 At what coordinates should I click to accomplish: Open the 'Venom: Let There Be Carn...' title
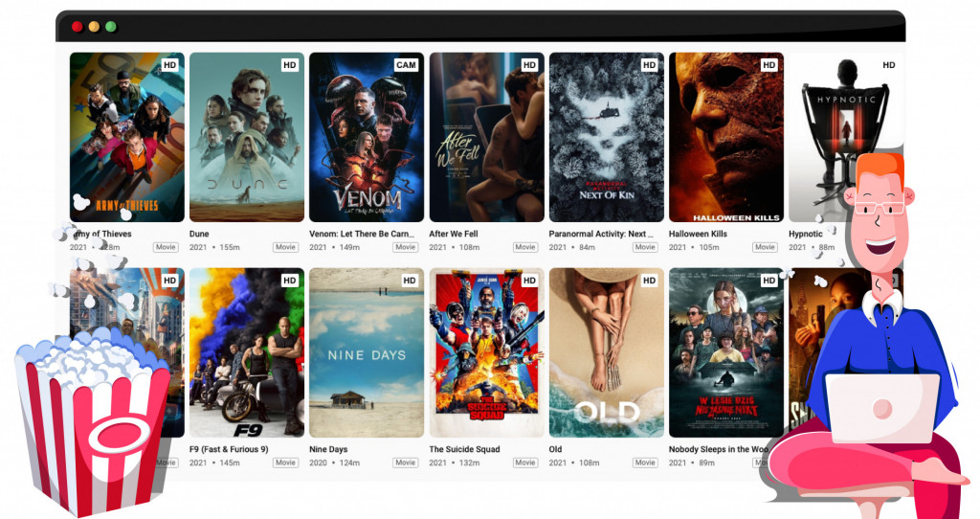(362, 234)
